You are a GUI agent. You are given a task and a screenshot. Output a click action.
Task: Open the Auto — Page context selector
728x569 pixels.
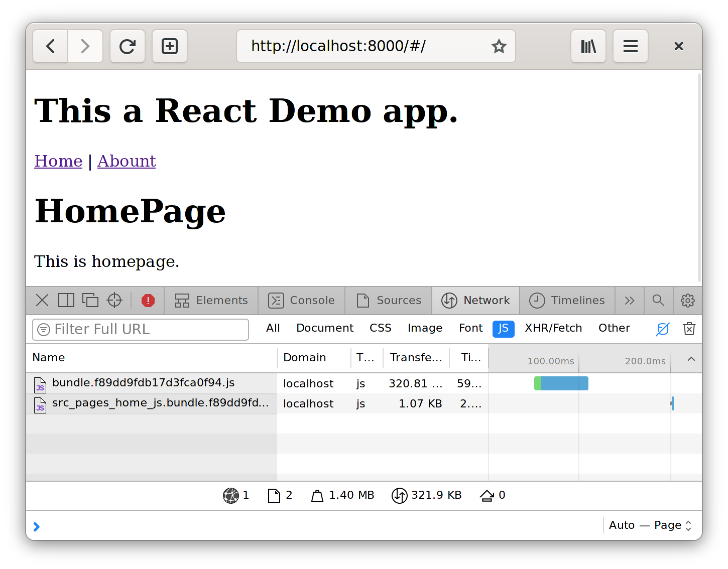pyautogui.click(x=650, y=525)
